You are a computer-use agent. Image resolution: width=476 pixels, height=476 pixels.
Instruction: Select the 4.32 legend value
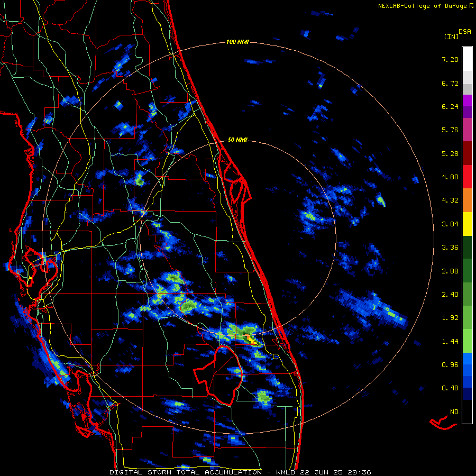tap(450, 200)
